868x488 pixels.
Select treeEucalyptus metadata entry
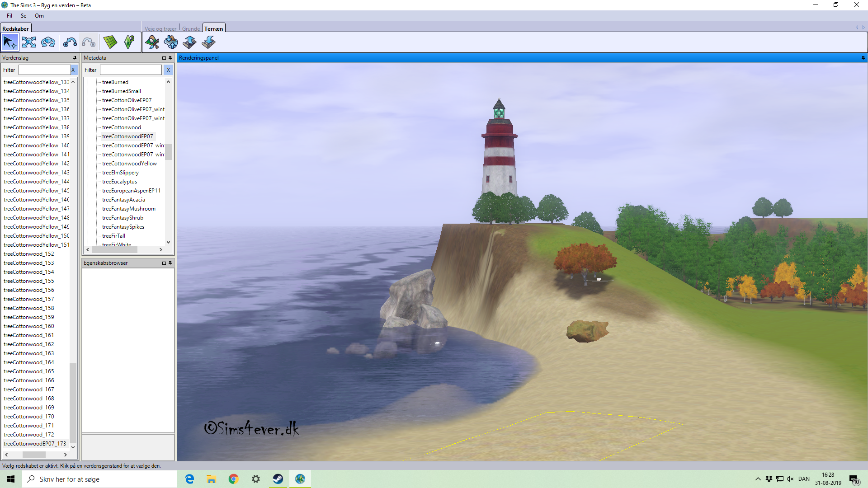coord(119,182)
